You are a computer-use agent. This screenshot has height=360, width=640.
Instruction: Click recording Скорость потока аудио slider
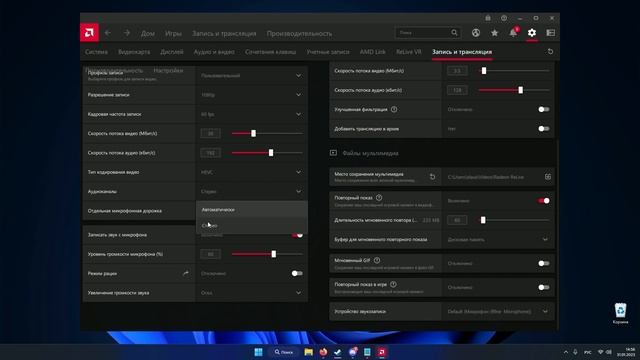click(267, 153)
